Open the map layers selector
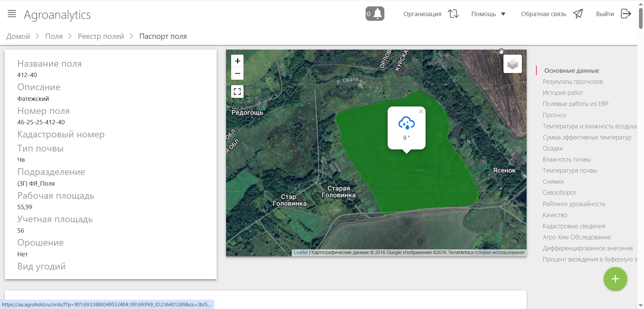 point(513,64)
